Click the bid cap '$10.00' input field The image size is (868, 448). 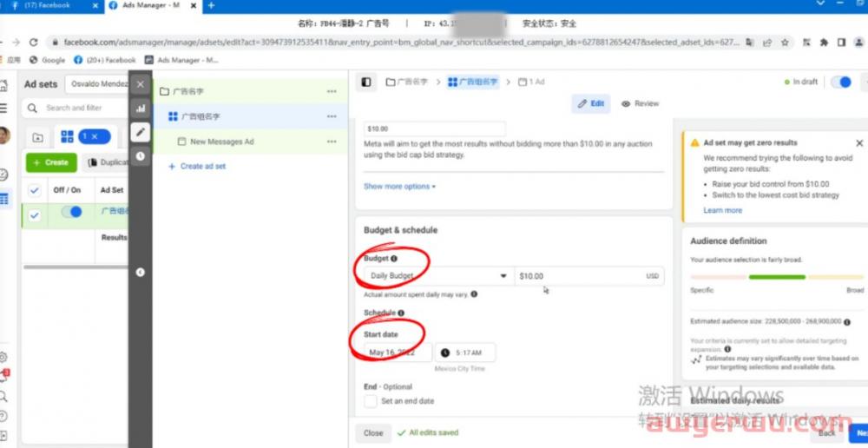pos(435,128)
